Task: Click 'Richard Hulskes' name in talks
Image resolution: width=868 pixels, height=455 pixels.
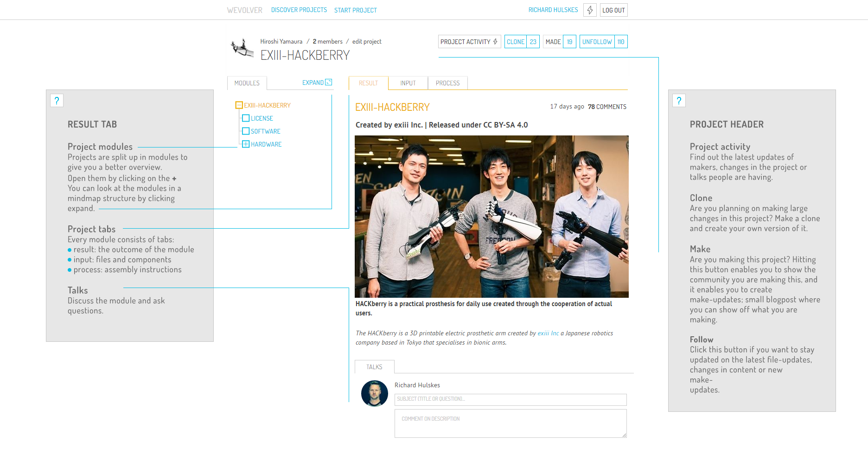Action: (417, 385)
